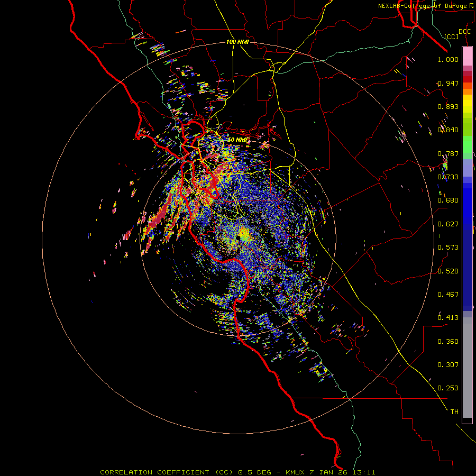
Task: Click the NEXLAB-College of DuPage credit text
Action: pyautogui.click(x=426, y=6)
